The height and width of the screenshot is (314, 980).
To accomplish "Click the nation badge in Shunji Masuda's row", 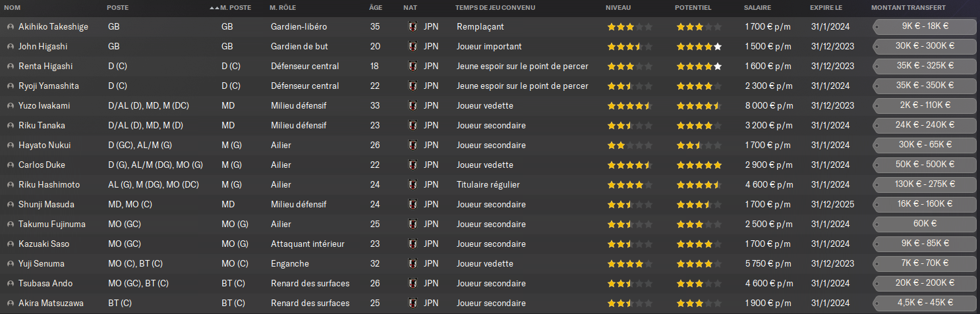I will click(413, 205).
